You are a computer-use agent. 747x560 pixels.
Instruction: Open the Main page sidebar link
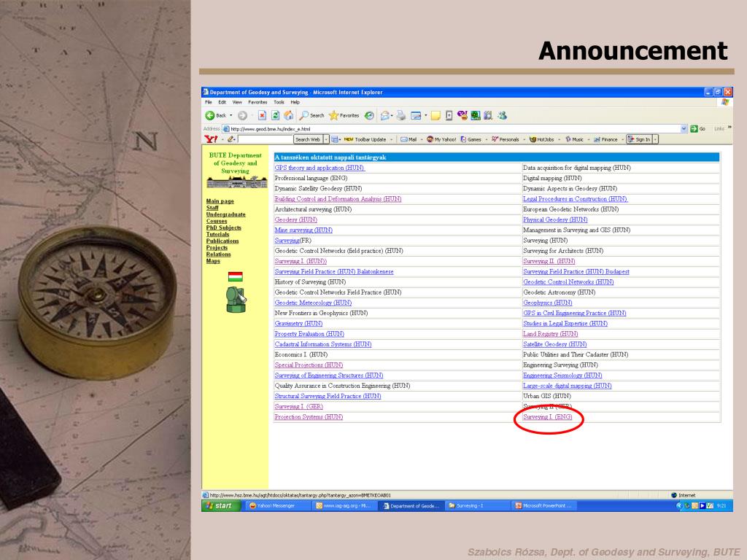[220, 201]
